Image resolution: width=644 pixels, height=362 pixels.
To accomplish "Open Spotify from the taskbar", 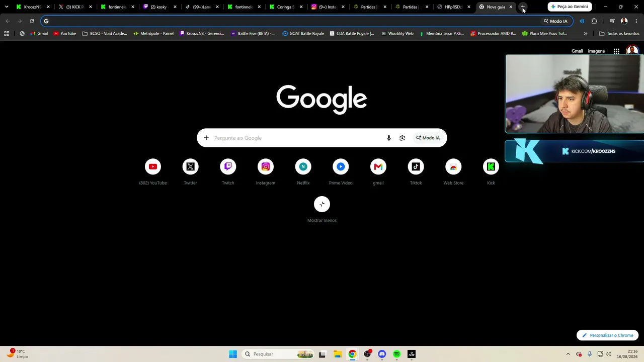I will pyautogui.click(x=396, y=354).
